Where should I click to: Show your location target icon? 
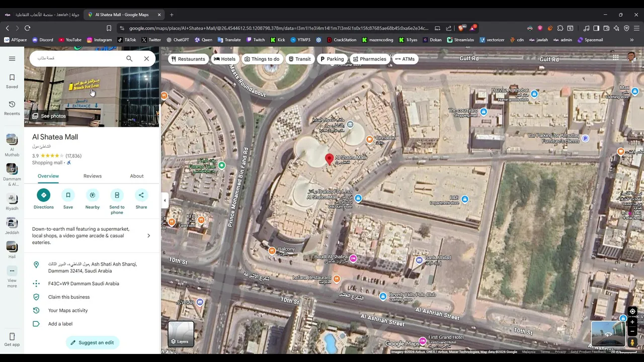coord(632,311)
